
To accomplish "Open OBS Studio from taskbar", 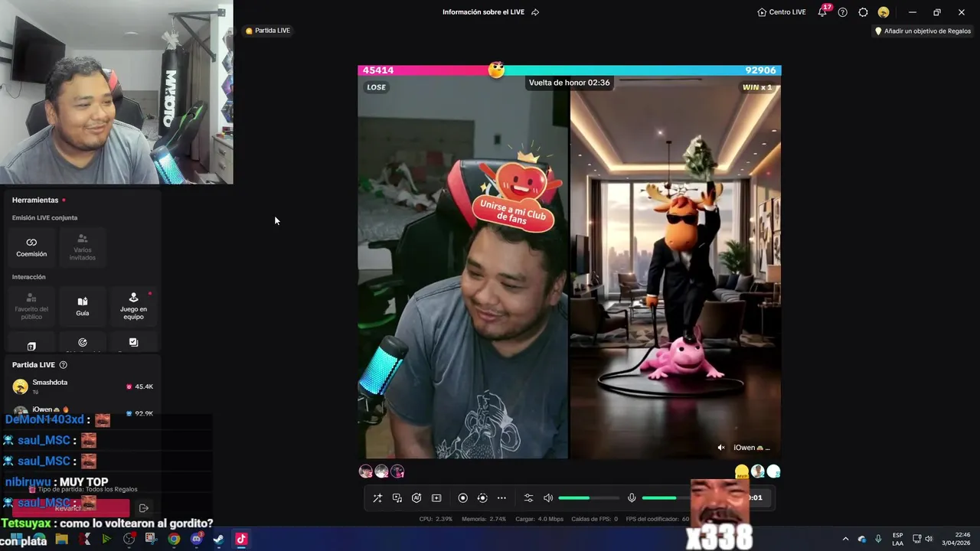I will click(x=129, y=539).
